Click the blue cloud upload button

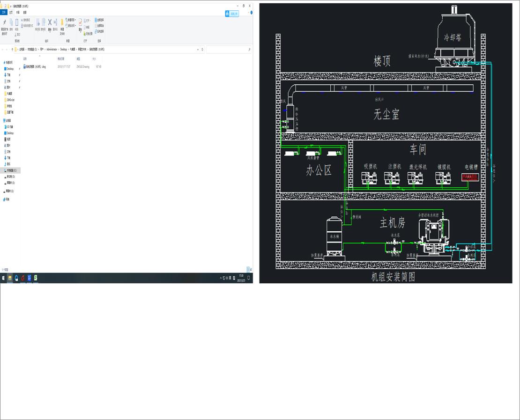coord(232,14)
